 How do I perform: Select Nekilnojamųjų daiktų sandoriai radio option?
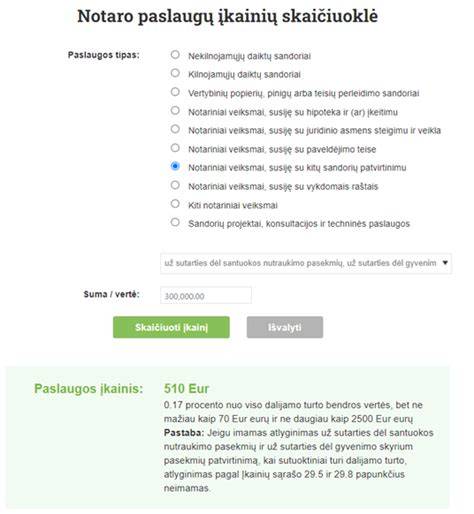[175, 55]
